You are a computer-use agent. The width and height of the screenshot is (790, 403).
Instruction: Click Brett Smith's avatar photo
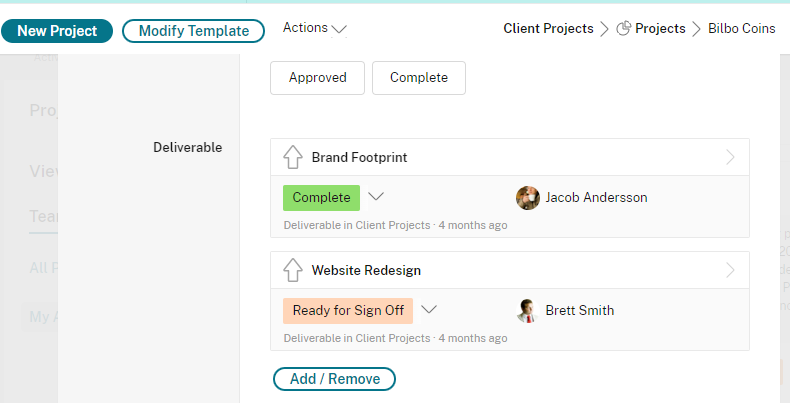click(x=528, y=310)
